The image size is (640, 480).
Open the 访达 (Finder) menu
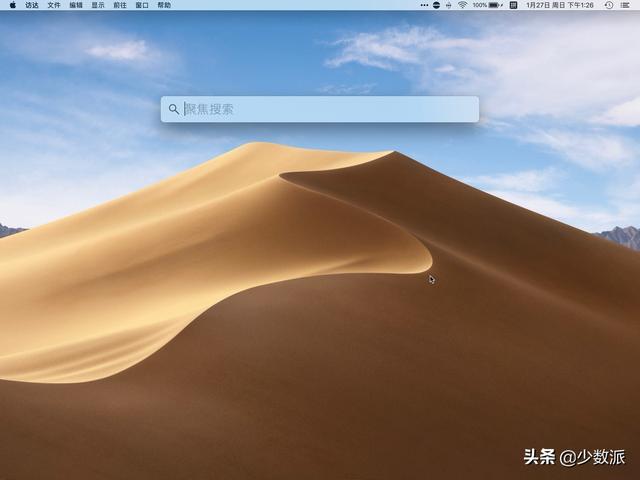click(x=32, y=5)
